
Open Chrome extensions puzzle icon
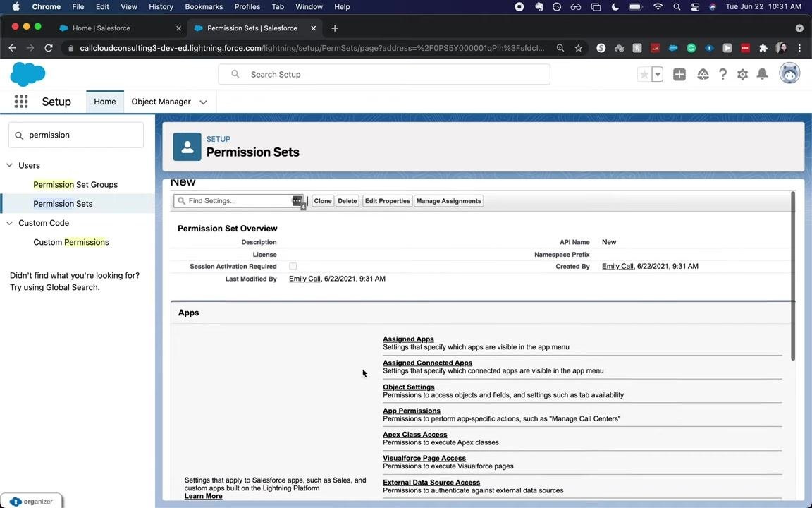pos(763,48)
